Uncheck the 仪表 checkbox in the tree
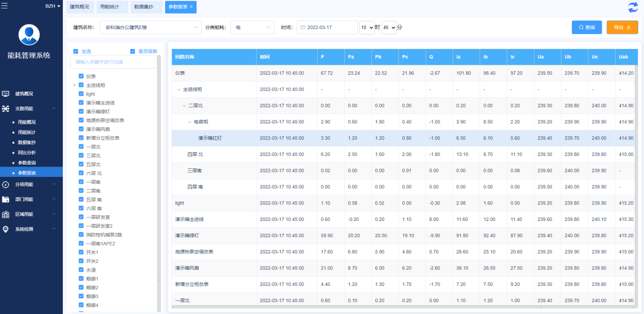This screenshot has width=644, height=314. (81, 76)
